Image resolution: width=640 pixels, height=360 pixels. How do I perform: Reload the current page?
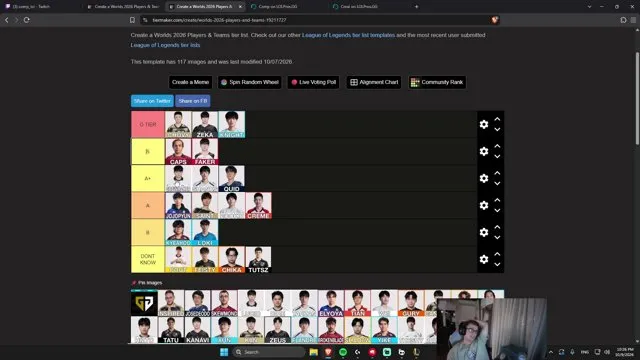27,20
